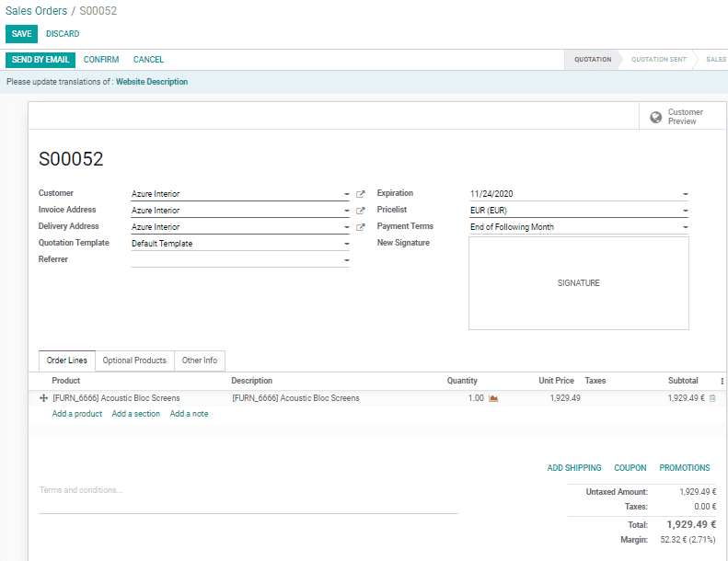Click the bold Total amount 1,929.49 €
Viewport: 728px width, 561px height.
click(x=691, y=525)
